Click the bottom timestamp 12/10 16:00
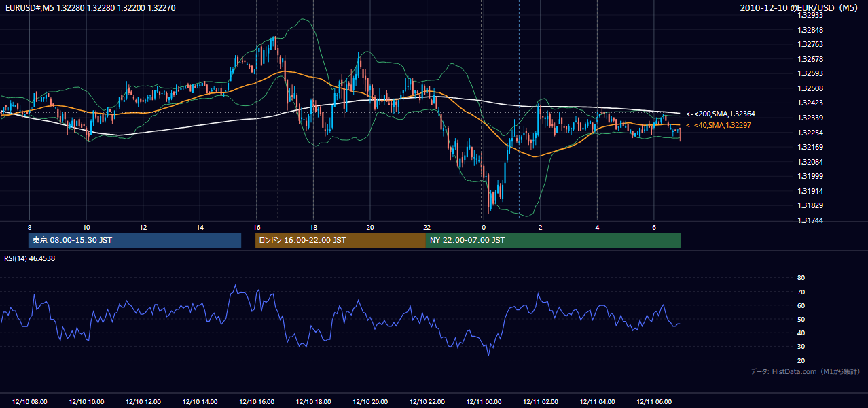868x408 pixels. (x=257, y=402)
